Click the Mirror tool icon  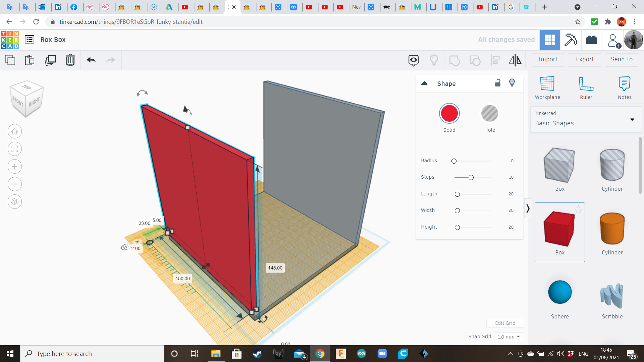pos(515,60)
